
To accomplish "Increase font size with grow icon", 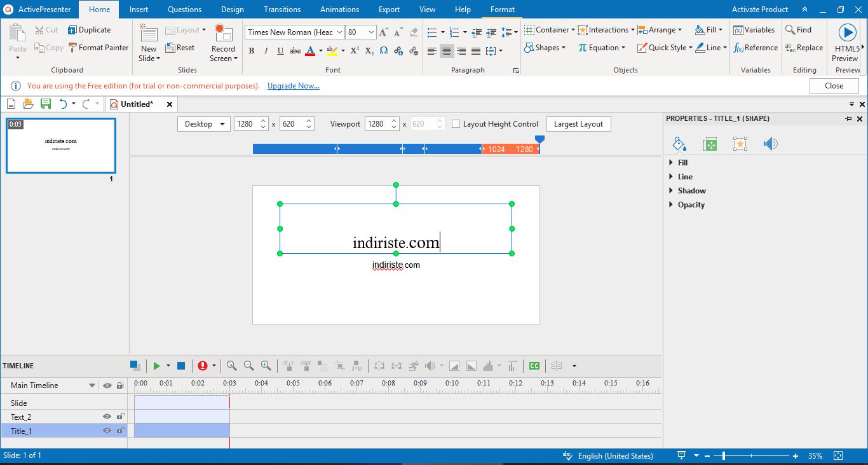I will point(383,32).
